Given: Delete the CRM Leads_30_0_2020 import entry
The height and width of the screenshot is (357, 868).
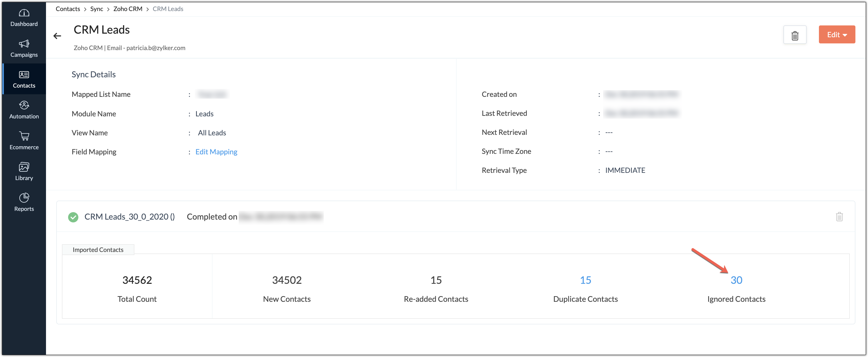Looking at the screenshot, I should coord(839,217).
